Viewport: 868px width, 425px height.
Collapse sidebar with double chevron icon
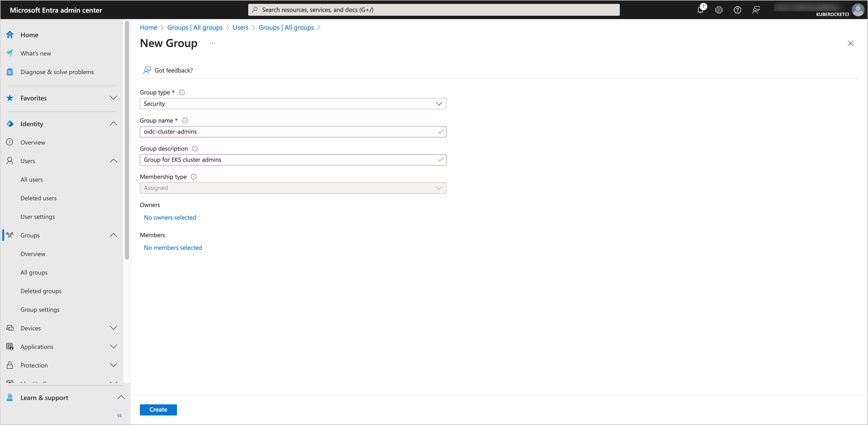tap(119, 415)
